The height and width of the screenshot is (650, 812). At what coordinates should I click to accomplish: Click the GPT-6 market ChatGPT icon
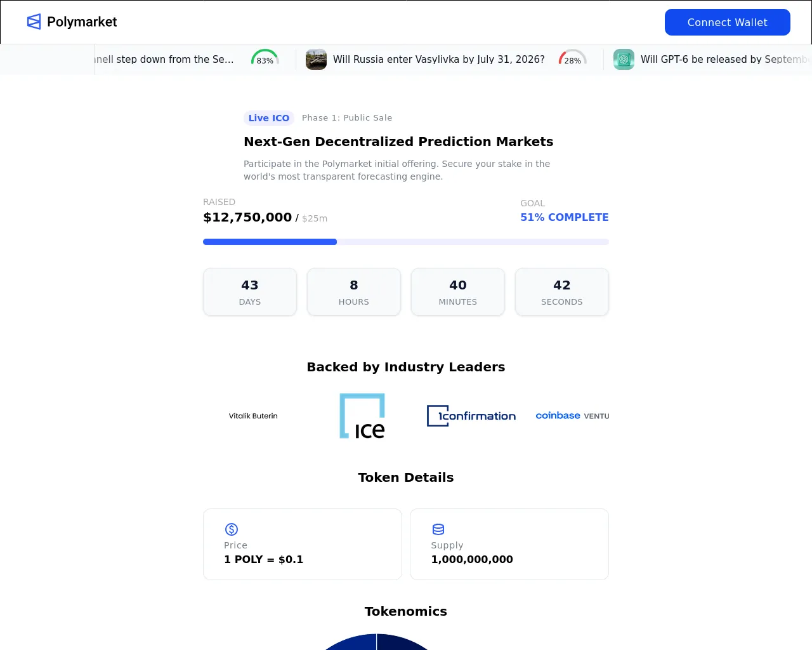[624, 59]
